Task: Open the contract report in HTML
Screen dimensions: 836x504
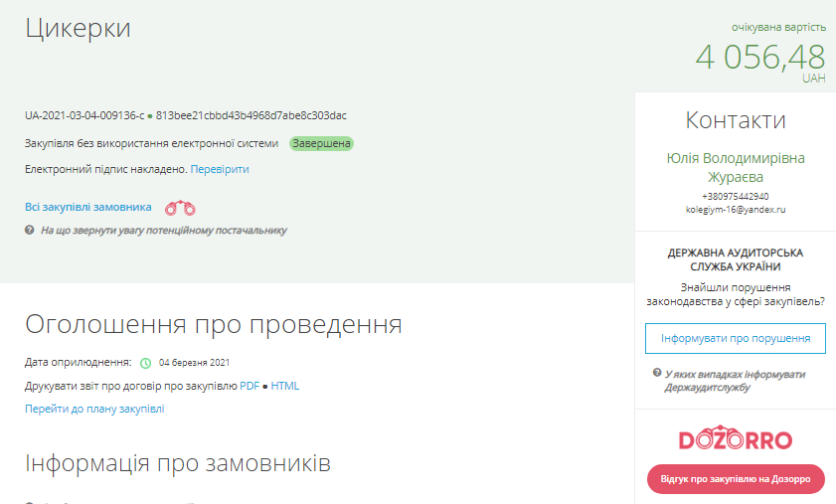Action: pyautogui.click(x=285, y=386)
